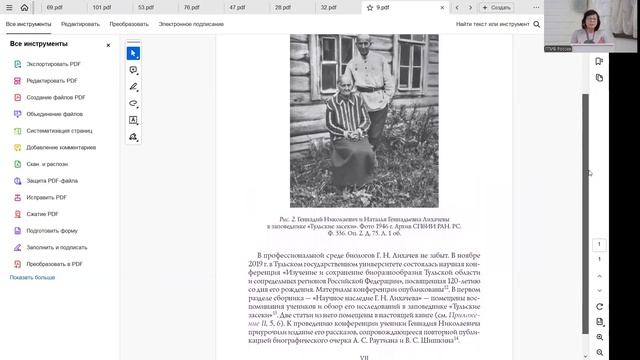Open page display options icon
Viewport: 640px width, 360px height.
[599, 322]
